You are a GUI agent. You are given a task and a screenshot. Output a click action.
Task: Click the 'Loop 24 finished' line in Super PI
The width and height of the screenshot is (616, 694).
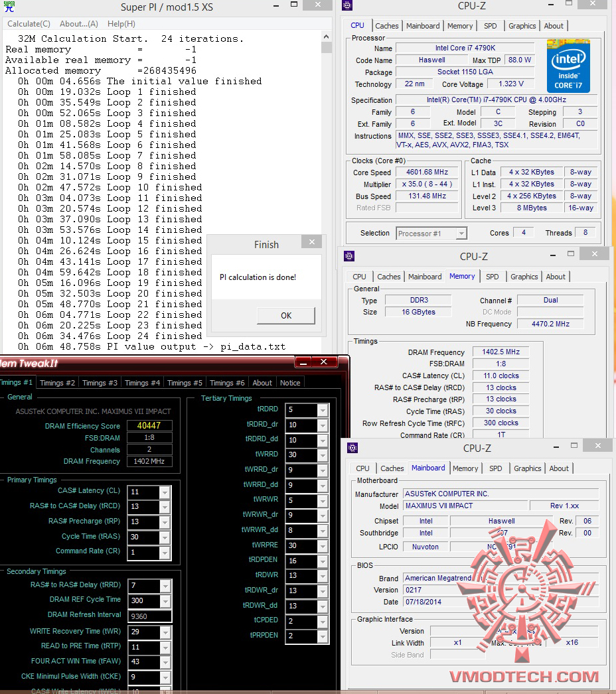(x=110, y=336)
